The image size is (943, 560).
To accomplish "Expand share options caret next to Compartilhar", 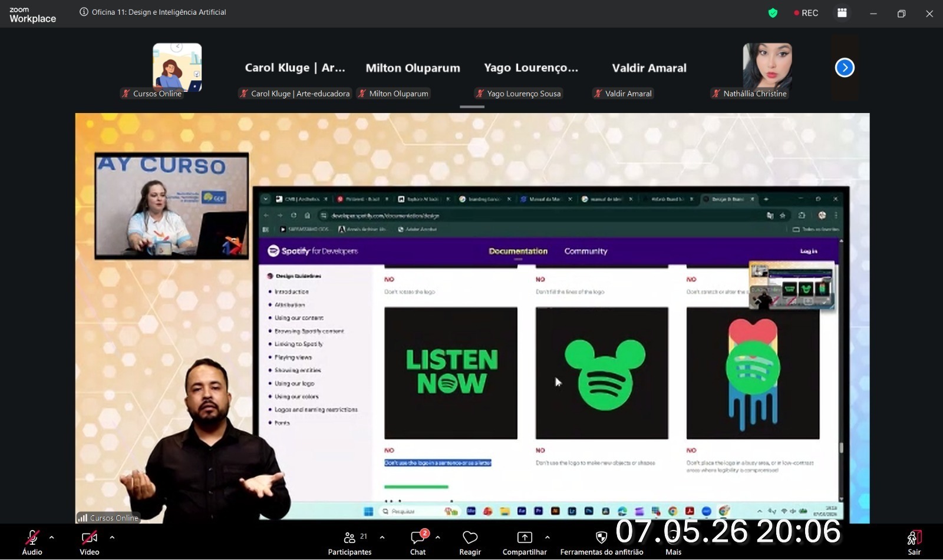I will point(548,537).
